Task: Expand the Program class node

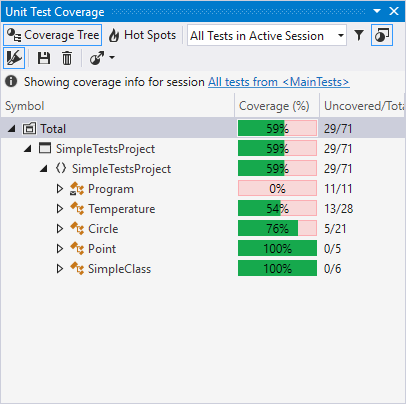Action: click(x=60, y=189)
